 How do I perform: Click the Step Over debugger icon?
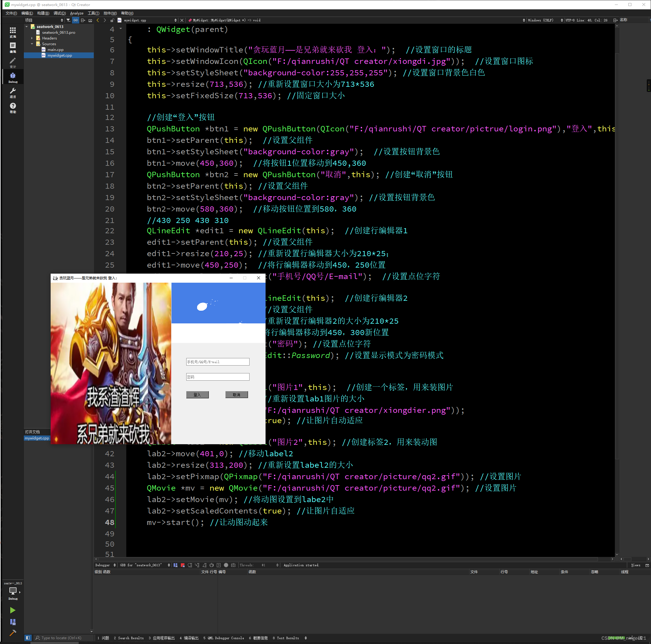click(190, 565)
